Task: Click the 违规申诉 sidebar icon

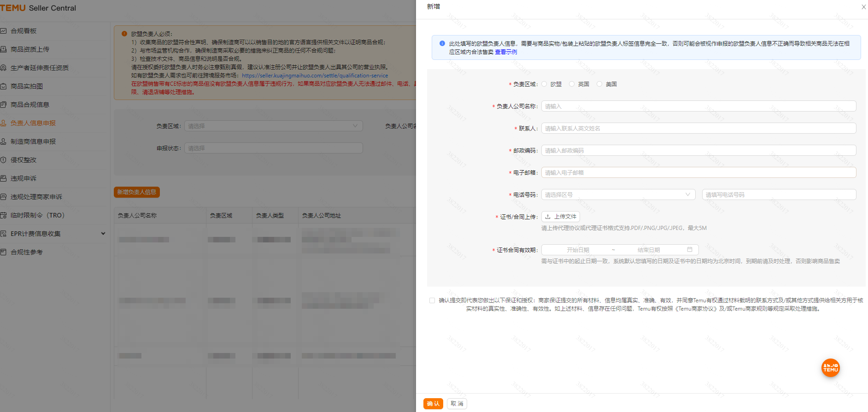Action: click(x=3, y=178)
